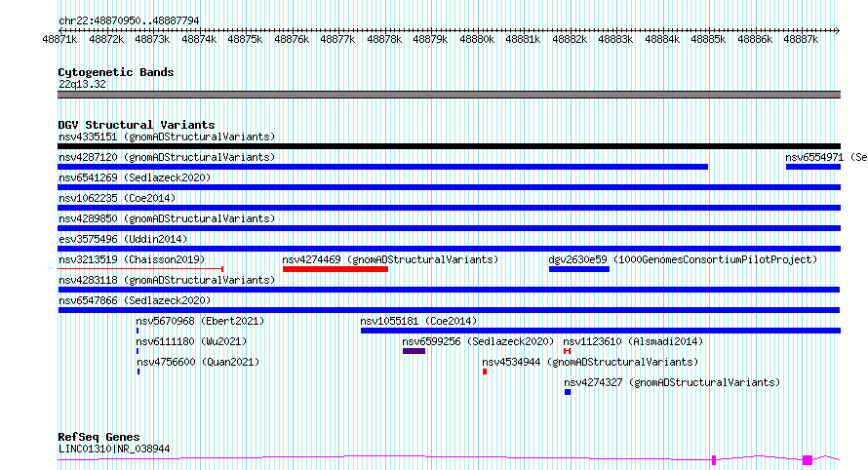Click the 48875k ruler tick
This screenshot has height=470, width=868.
click(245, 39)
